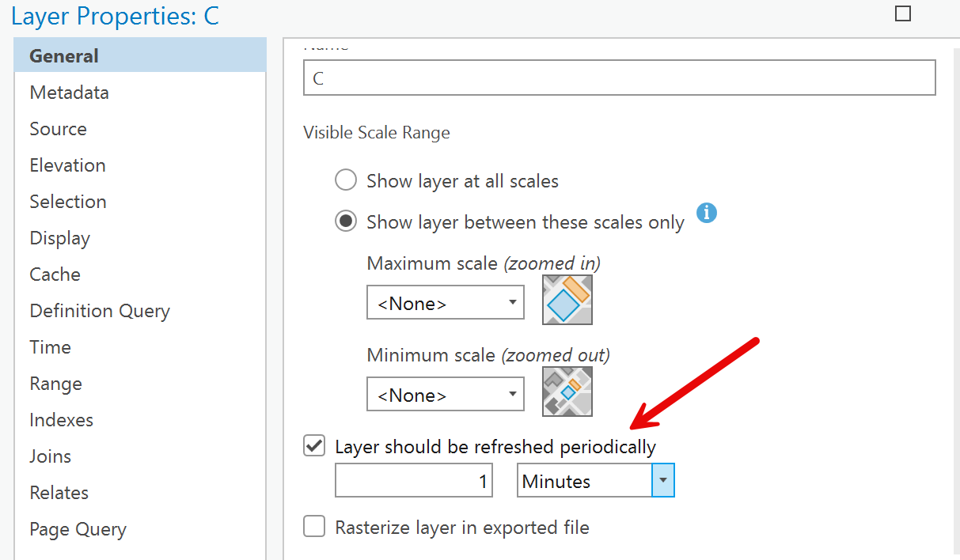The image size is (960, 560).
Task: Show the Page Query tab
Action: click(x=78, y=529)
